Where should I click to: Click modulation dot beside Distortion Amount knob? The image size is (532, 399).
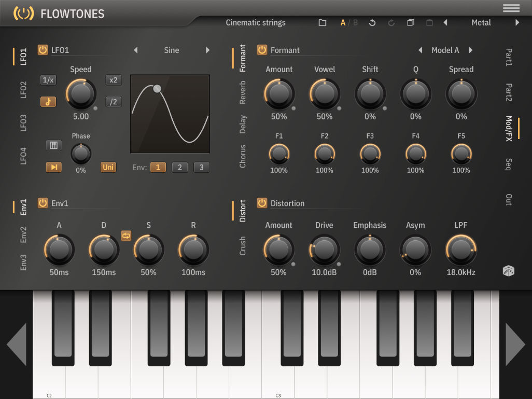pyautogui.click(x=293, y=264)
